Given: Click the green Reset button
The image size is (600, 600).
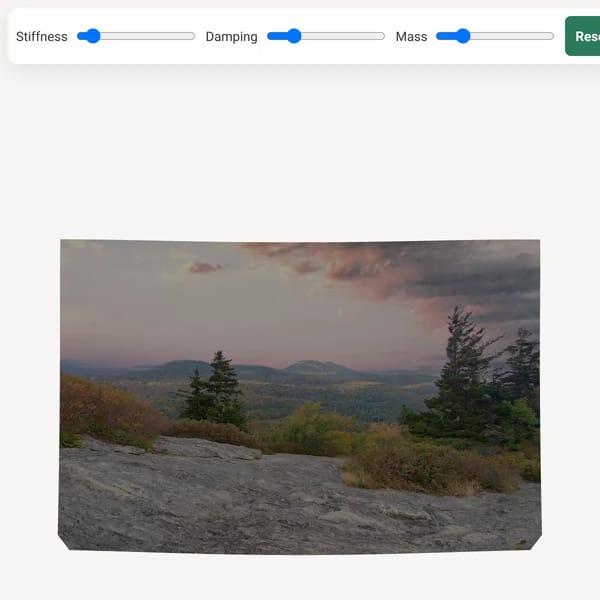Looking at the screenshot, I should (x=582, y=36).
